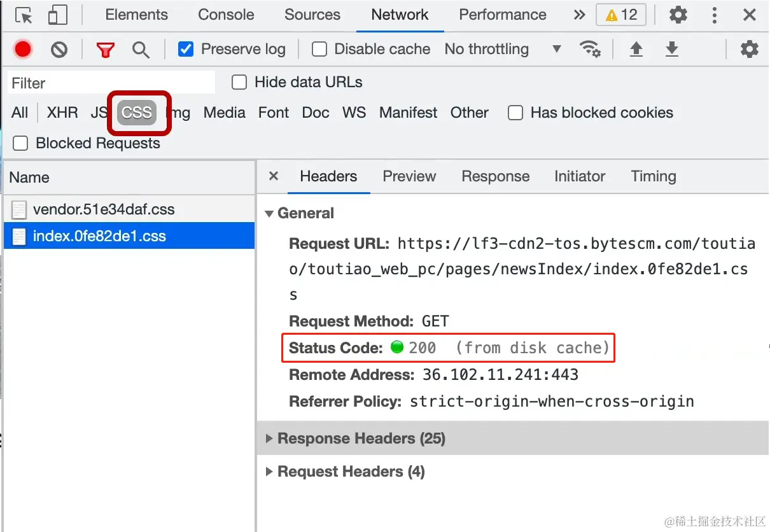Filter requests by Font type
The image size is (770, 532).
(x=274, y=113)
